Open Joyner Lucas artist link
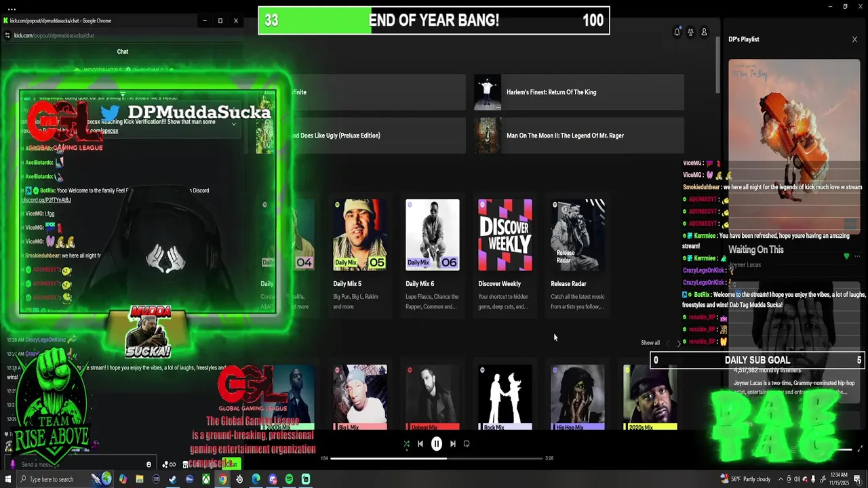 coord(745,265)
